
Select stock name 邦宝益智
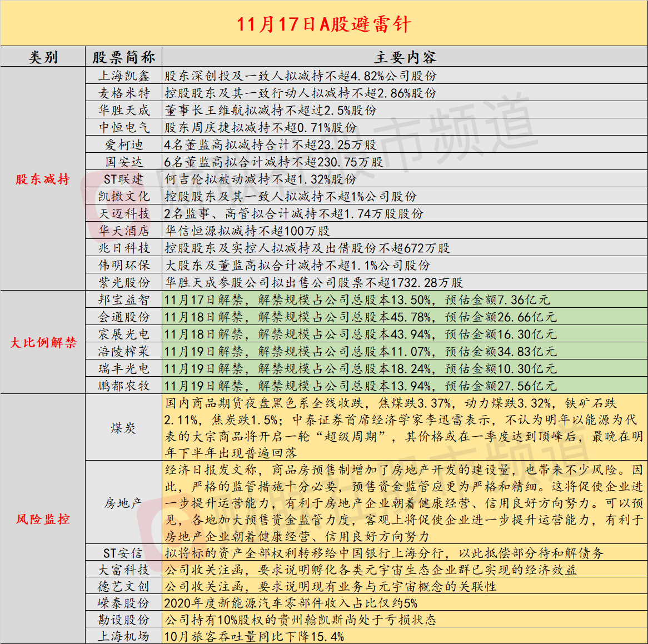tap(123, 299)
